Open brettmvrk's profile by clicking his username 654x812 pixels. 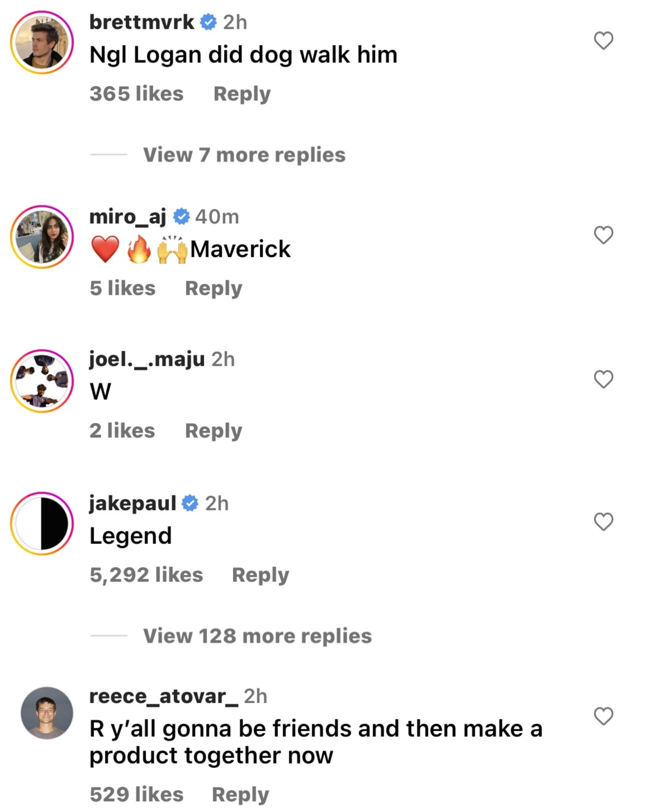point(143,23)
